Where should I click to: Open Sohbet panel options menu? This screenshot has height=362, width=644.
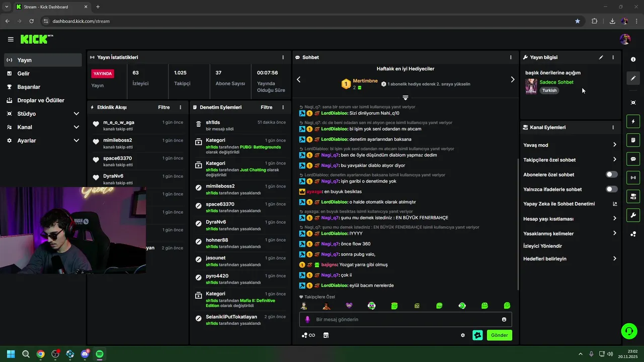tap(511, 57)
